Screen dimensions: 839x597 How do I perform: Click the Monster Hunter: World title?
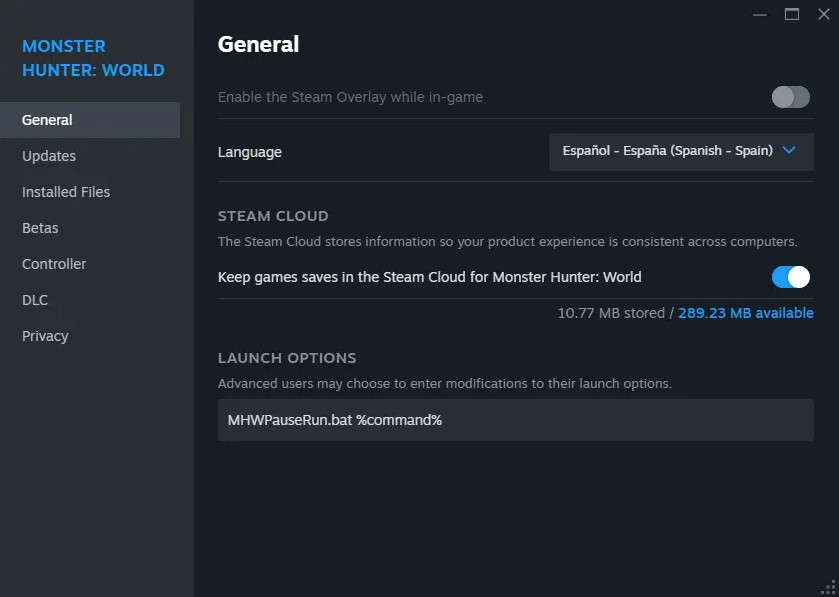(93, 58)
